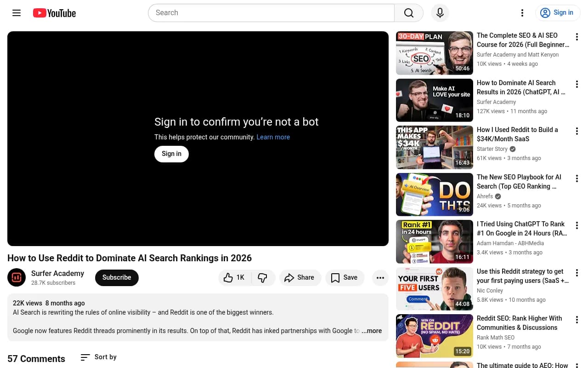
Task: Open Surfer Academy channel name link
Action: (x=57, y=273)
